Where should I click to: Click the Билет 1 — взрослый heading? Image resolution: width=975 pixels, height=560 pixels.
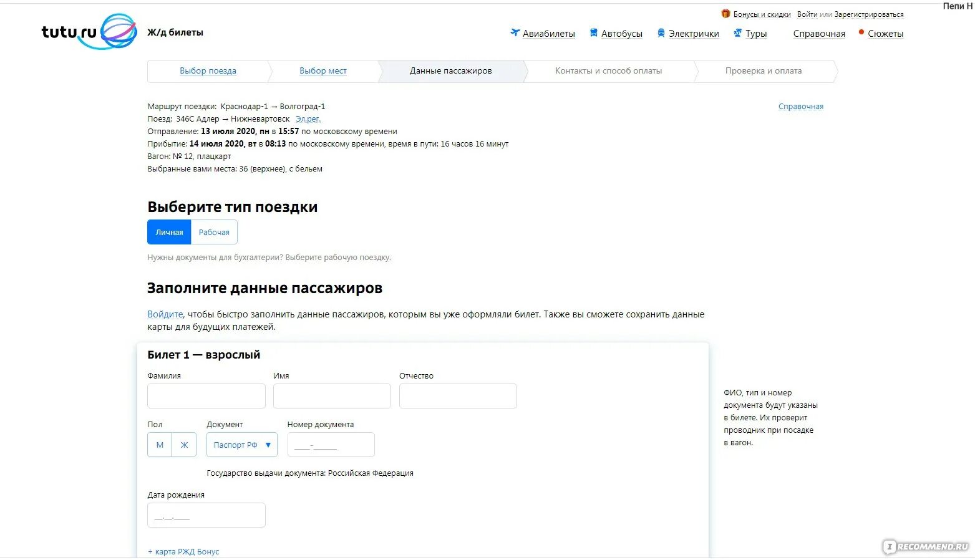[204, 355]
